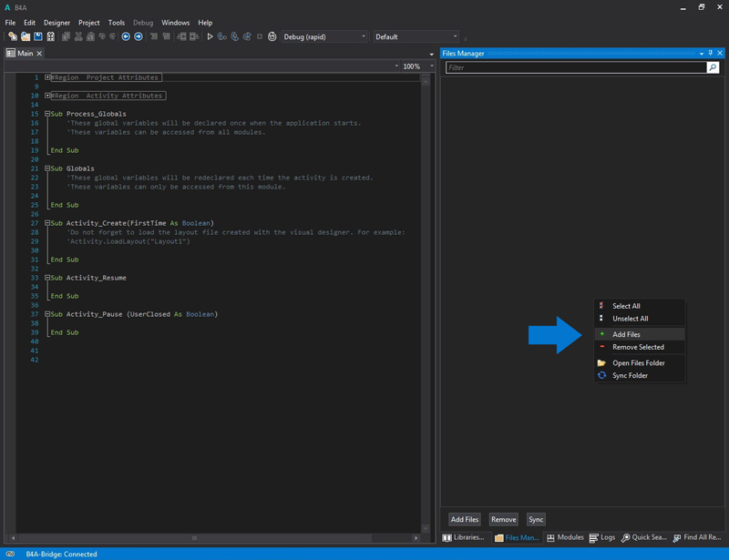Image resolution: width=729 pixels, height=560 pixels.
Task: Choose Add Files from the context menu
Action: pos(626,334)
